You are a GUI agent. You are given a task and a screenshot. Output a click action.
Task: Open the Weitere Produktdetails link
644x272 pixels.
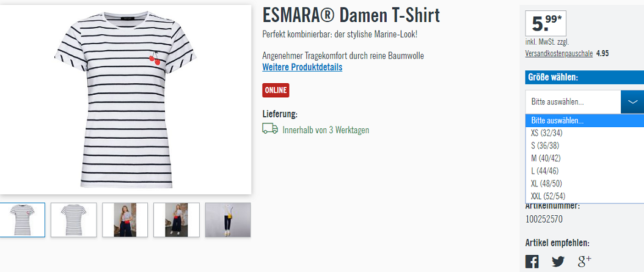pyautogui.click(x=302, y=67)
